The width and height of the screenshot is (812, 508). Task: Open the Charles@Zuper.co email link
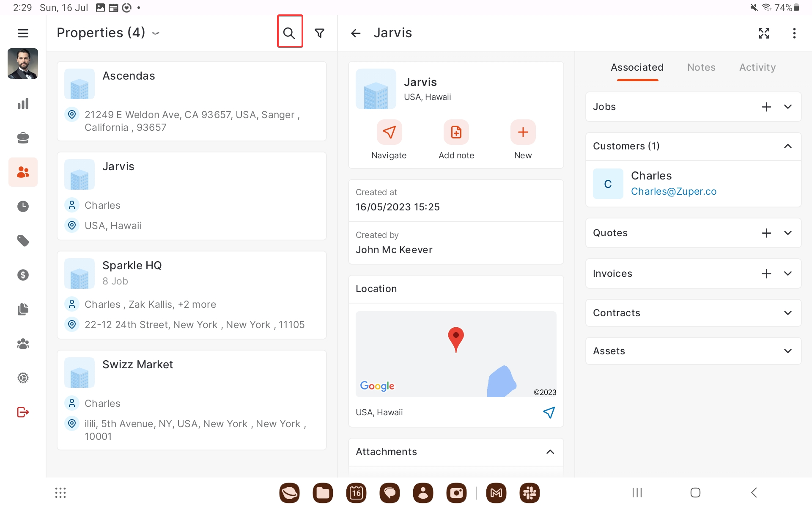click(x=673, y=191)
